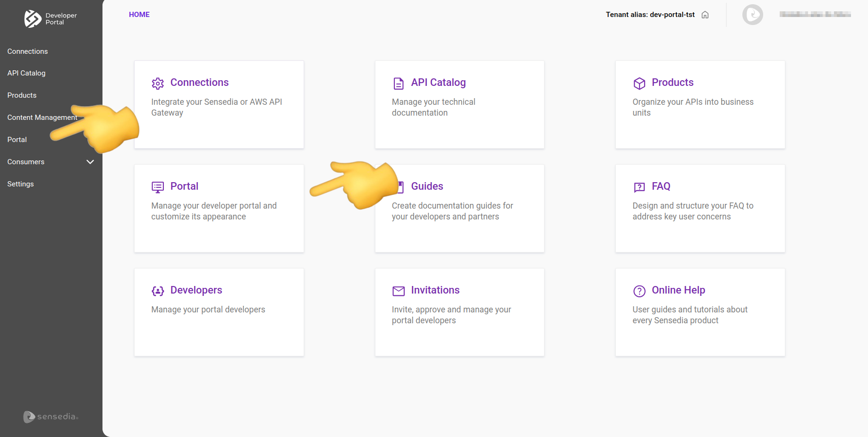Screen dimensions: 868x437
Task: Click the Online Help question mark icon
Action: click(640, 291)
